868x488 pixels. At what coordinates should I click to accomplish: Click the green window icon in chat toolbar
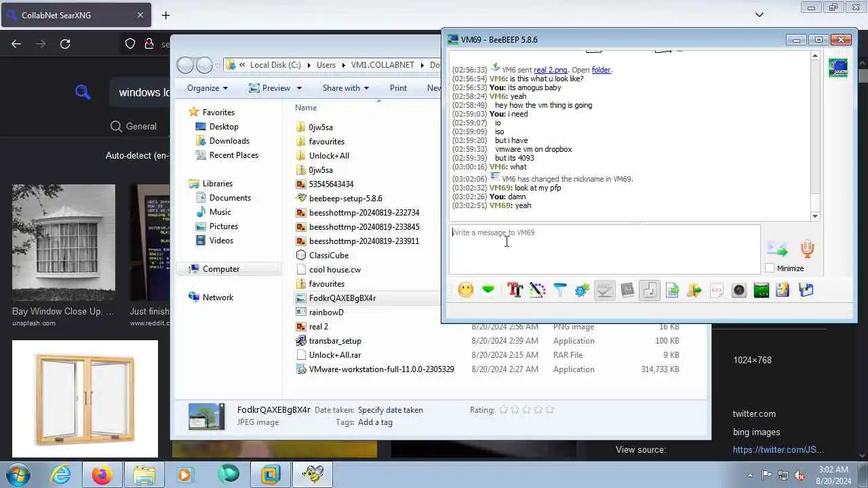click(761, 290)
